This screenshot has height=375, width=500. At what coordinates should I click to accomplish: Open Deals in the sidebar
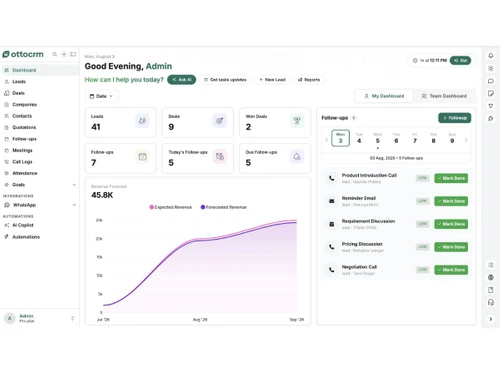(x=40, y=93)
